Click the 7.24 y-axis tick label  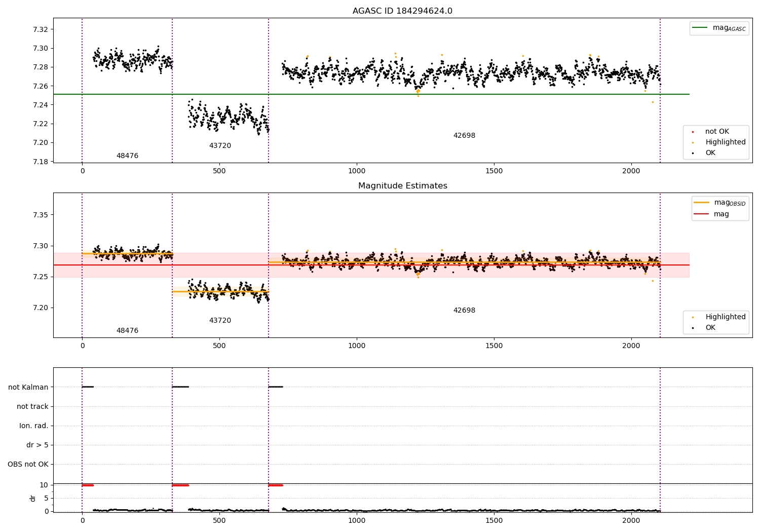(40, 105)
